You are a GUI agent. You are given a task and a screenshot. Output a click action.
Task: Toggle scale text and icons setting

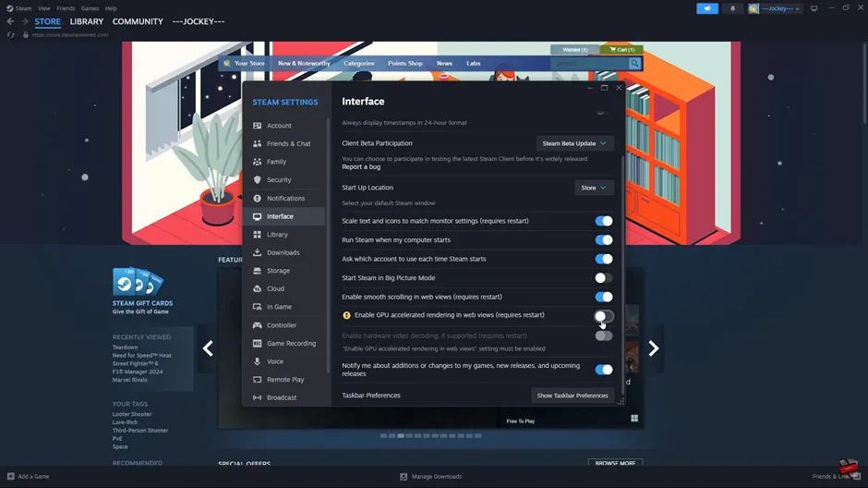point(603,221)
